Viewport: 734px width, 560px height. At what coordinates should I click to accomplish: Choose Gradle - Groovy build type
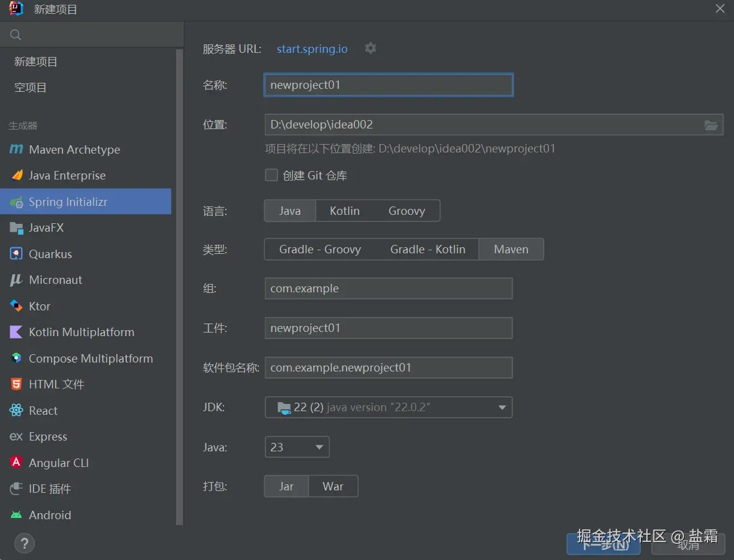coord(320,249)
